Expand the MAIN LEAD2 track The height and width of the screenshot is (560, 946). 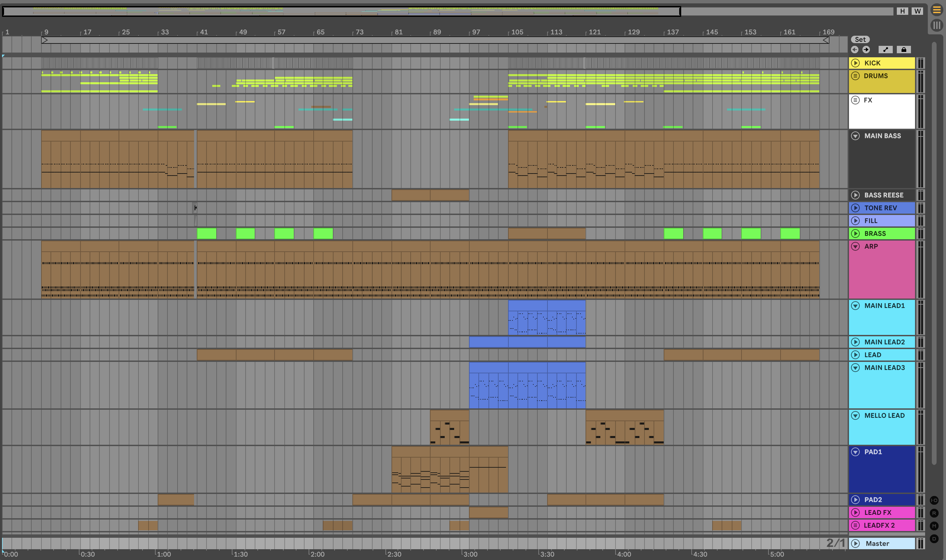coord(855,342)
